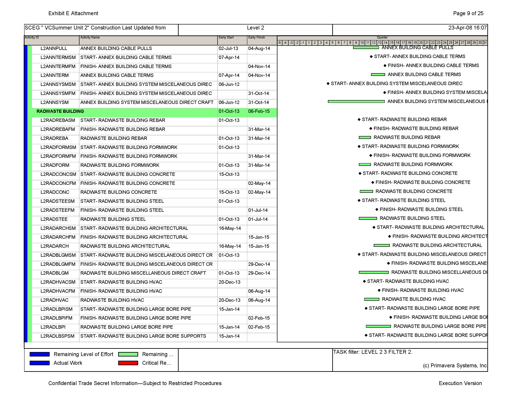Select activity ID L2ANNTERMSM
The image size is (532, 411).
pyautogui.click(x=58, y=58)
